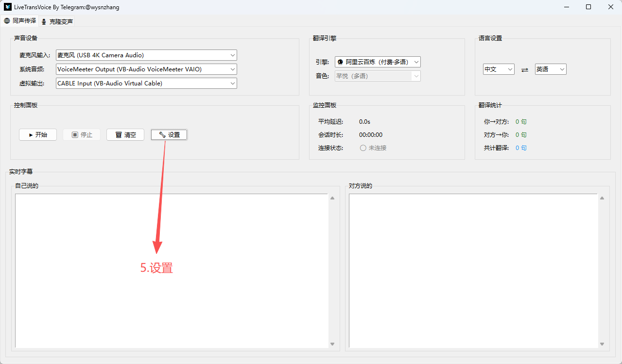Click the LiveTransVoice app logo icon
The image size is (622, 364).
pyautogui.click(x=8, y=7)
